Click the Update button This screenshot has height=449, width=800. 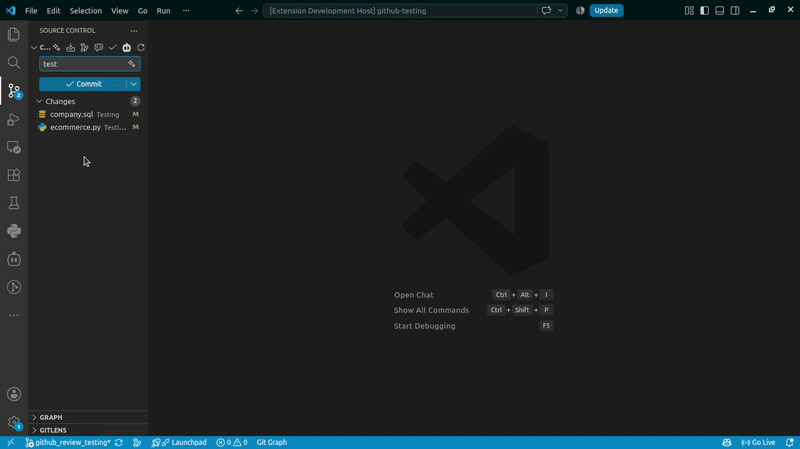point(606,11)
